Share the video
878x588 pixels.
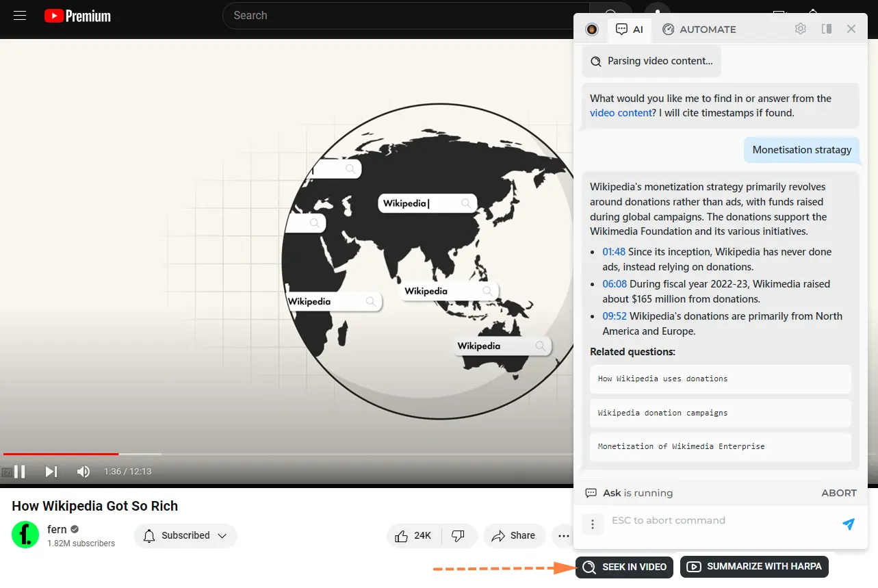pos(514,536)
